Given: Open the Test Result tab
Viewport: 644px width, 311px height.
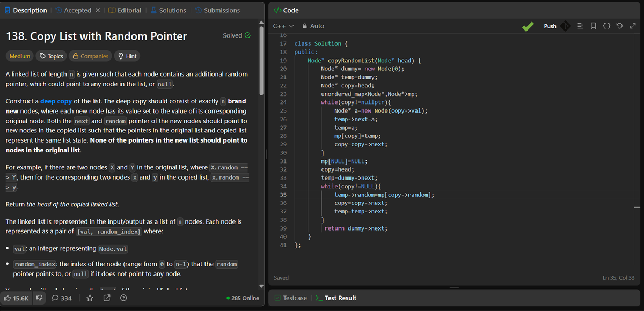Looking at the screenshot, I should (335, 298).
